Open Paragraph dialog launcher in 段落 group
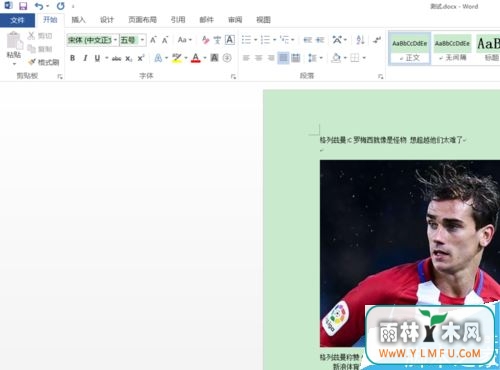 380,77
